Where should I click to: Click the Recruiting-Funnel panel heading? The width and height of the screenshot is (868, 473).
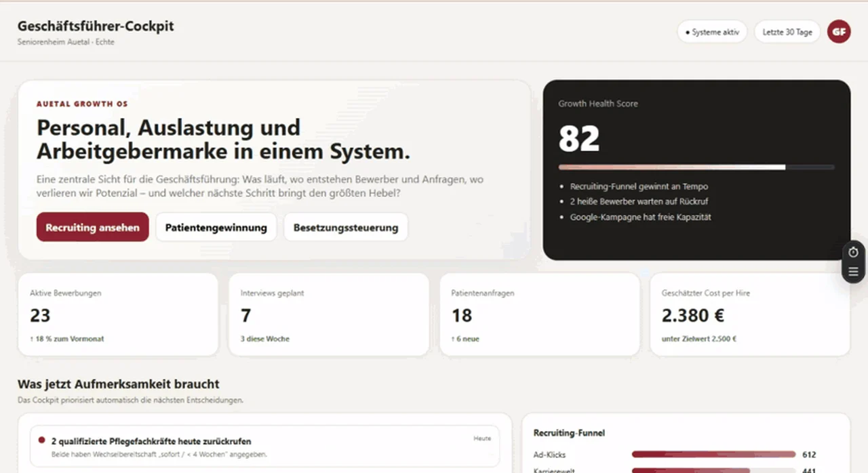coord(569,432)
